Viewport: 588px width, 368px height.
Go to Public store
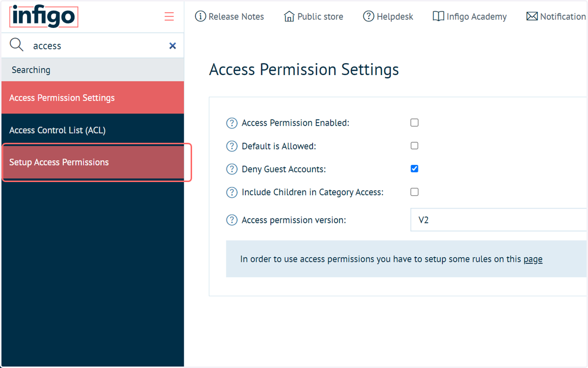314,17
